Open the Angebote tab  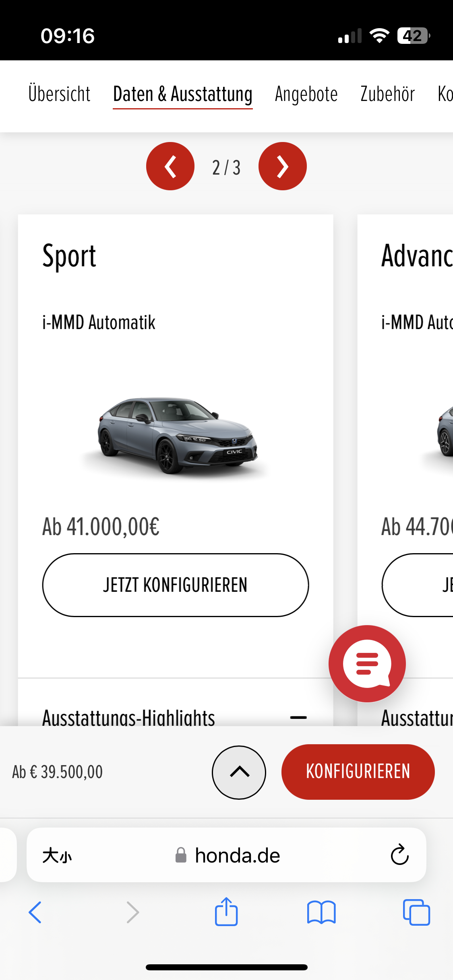pos(306,95)
